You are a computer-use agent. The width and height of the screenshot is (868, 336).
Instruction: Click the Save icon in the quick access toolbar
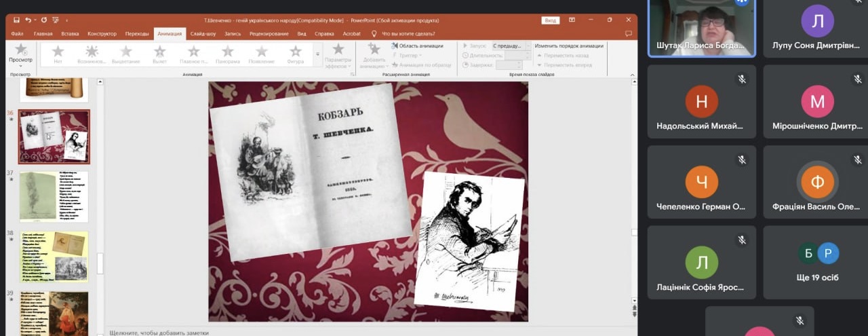(x=15, y=20)
